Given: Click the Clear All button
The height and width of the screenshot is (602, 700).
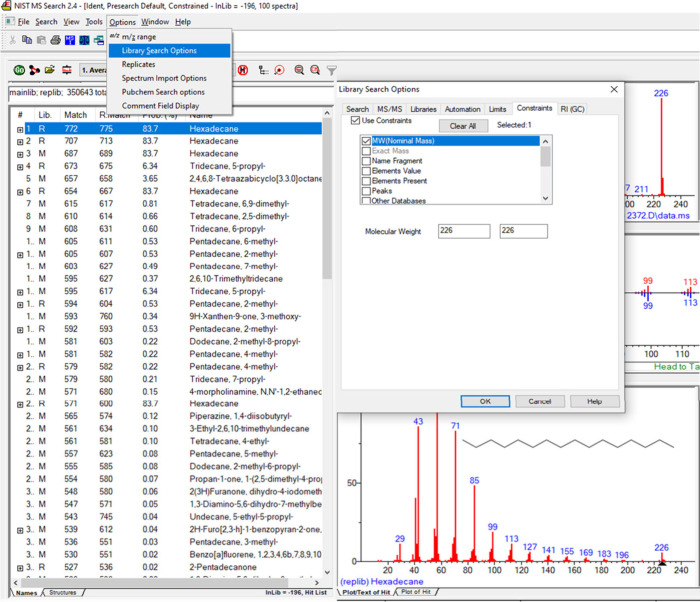Looking at the screenshot, I should tap(462, 126).
